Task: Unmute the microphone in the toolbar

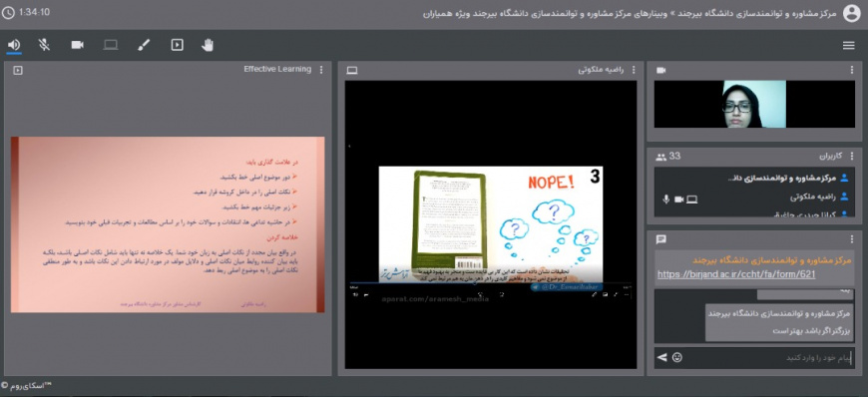Action: [x=44, y=45]
